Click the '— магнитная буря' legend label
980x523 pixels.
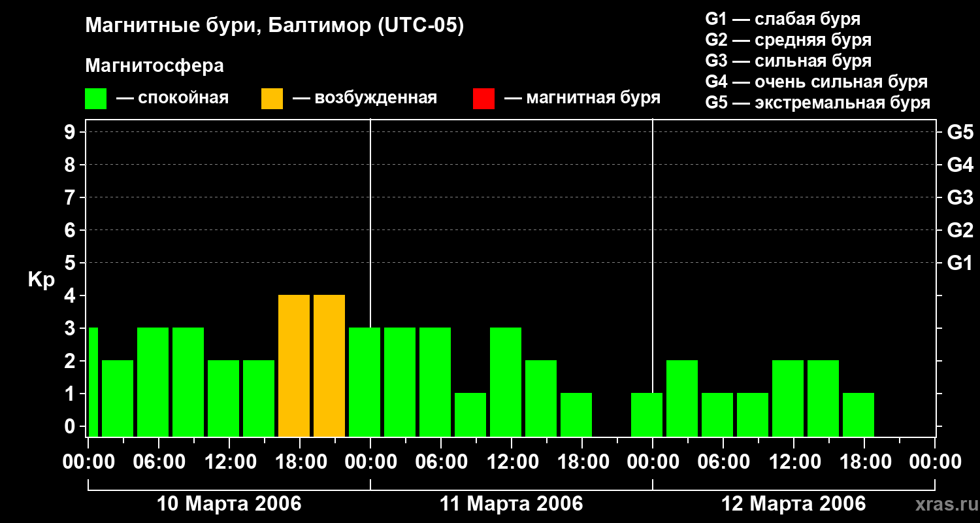click(582, 98)
